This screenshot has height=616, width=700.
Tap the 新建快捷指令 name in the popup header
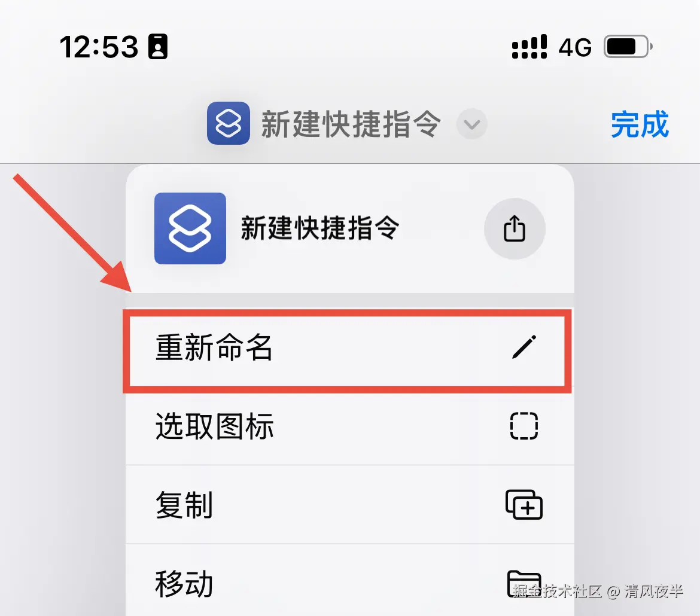click(x=319, y=228)
